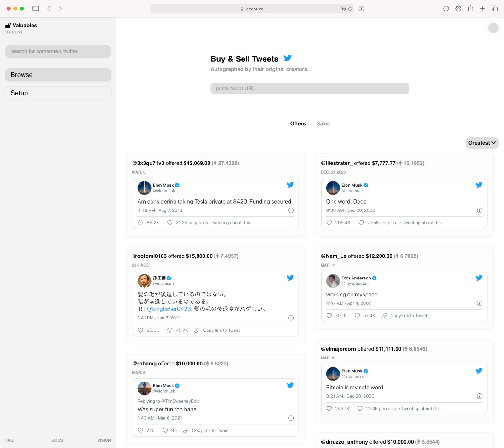Open 27.5K people are Tweeting about this

click(x=404, y=223)
